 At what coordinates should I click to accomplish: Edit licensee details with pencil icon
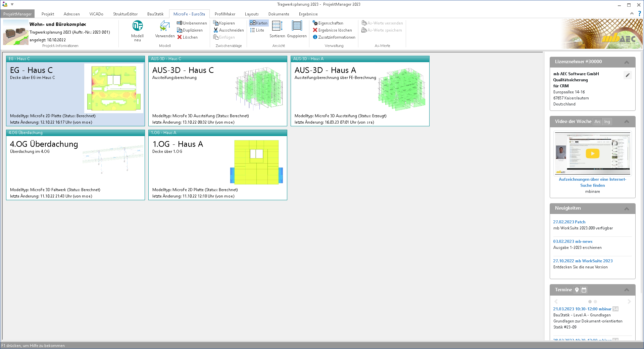pyautogui.click(x=627, y=75)
